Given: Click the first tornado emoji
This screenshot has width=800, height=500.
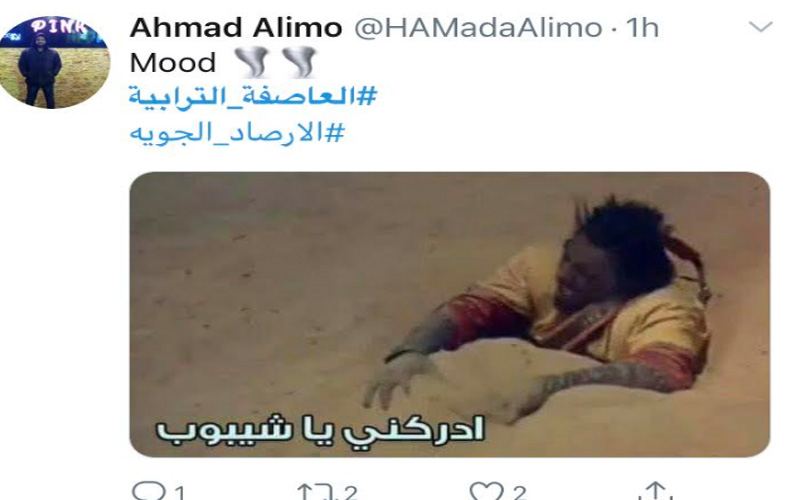Looking at the screenshot, I should point(252,62).
